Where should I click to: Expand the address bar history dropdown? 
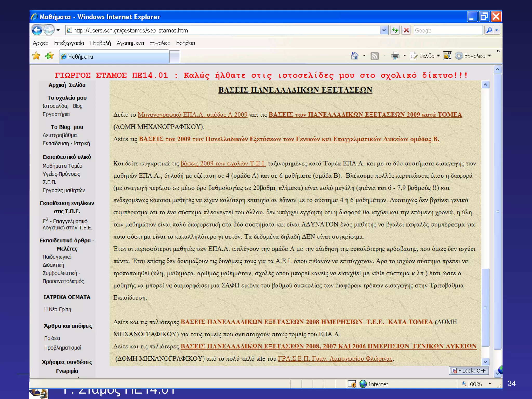point(384,30)
